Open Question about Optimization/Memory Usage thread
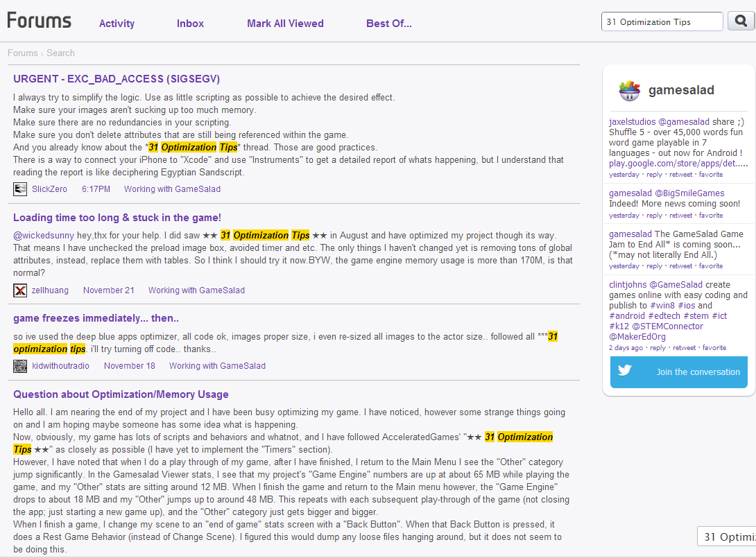756x558 pixels. pyautogui.click(x=121, y=394)
